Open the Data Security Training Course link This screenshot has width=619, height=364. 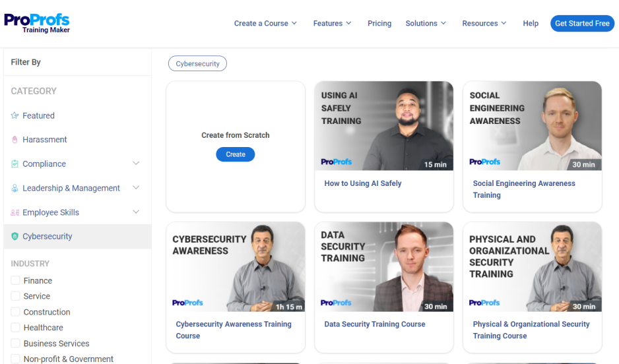pyautogui.click(x=375, y=324)
